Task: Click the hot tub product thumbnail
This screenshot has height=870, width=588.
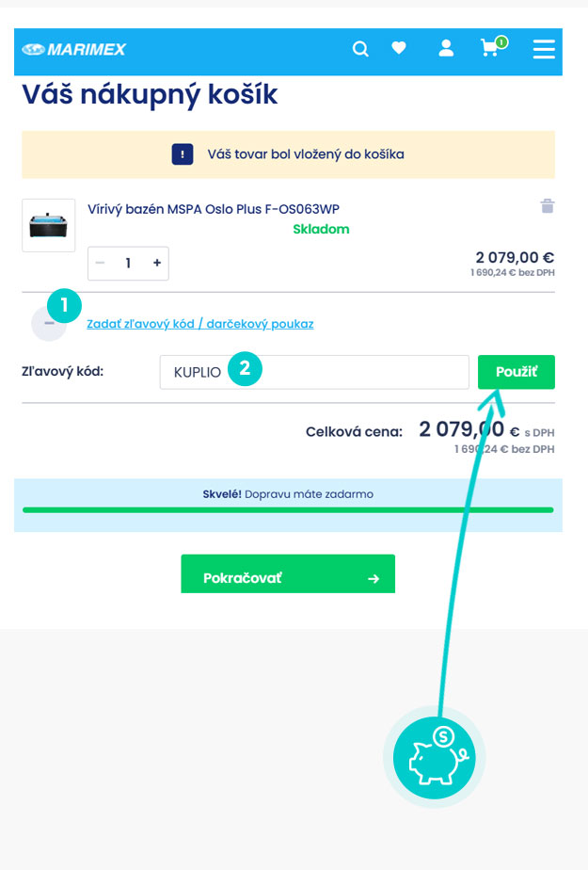Action: [48, 225]
